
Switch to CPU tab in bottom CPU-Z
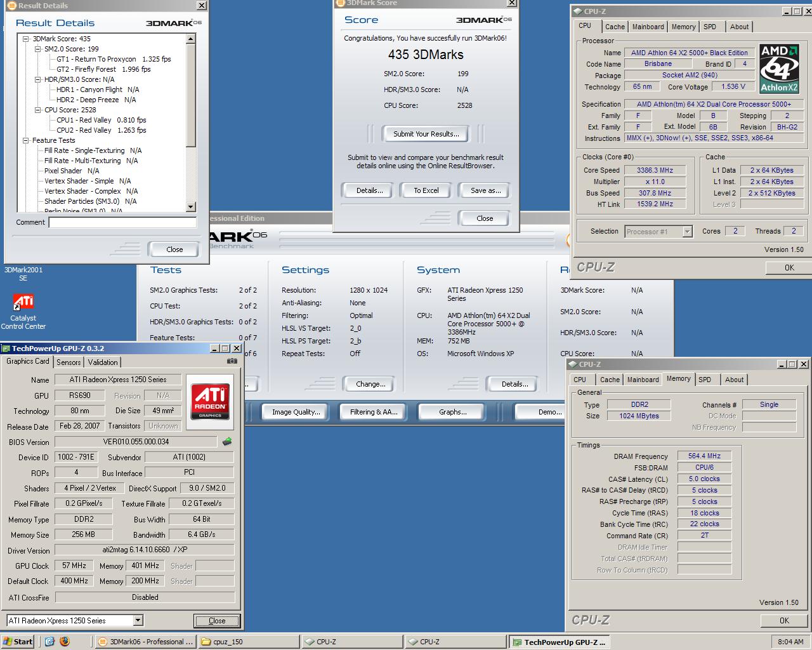coord(580,380)
